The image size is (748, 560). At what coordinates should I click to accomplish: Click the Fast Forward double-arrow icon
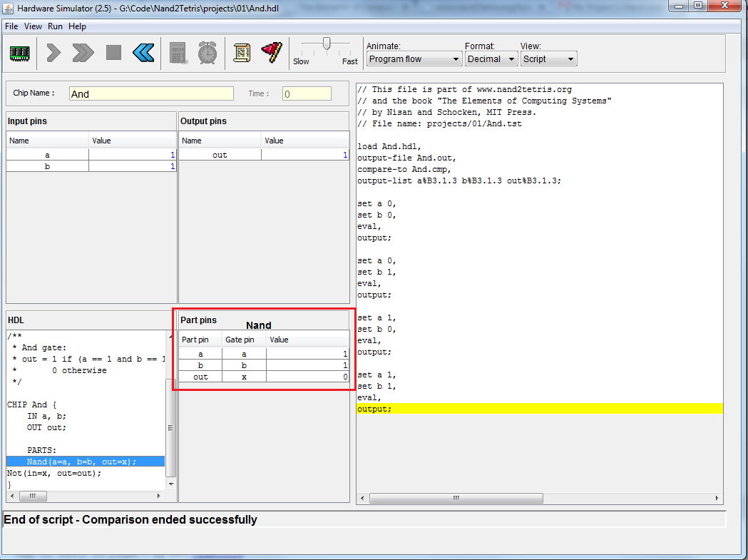click(83, 53)
